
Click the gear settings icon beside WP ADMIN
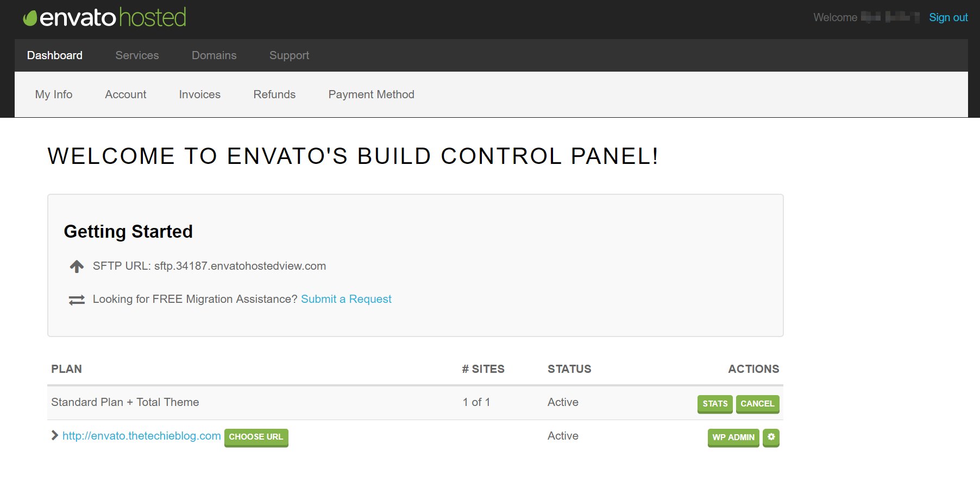coord(771,437)
